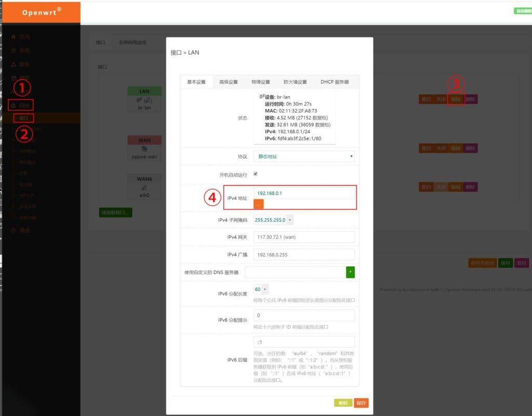Switch to the 高级设置 tab
This screenshot has width=532, height=416.
(229, 82)
